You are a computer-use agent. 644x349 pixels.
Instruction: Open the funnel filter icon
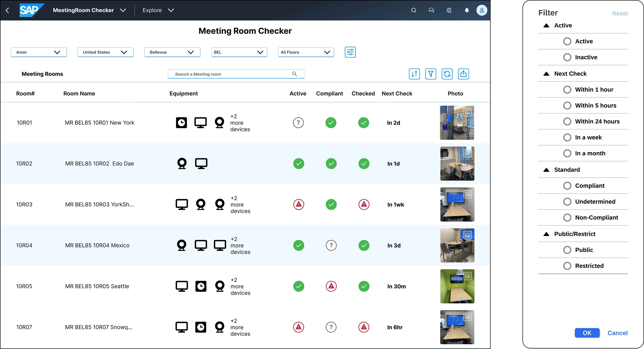pyautogui.click(x=430, y=74)
